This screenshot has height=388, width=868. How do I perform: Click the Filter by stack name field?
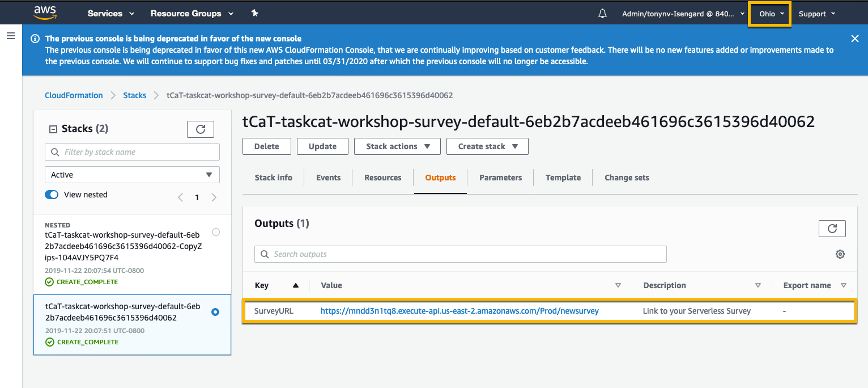tap(132, 152)
